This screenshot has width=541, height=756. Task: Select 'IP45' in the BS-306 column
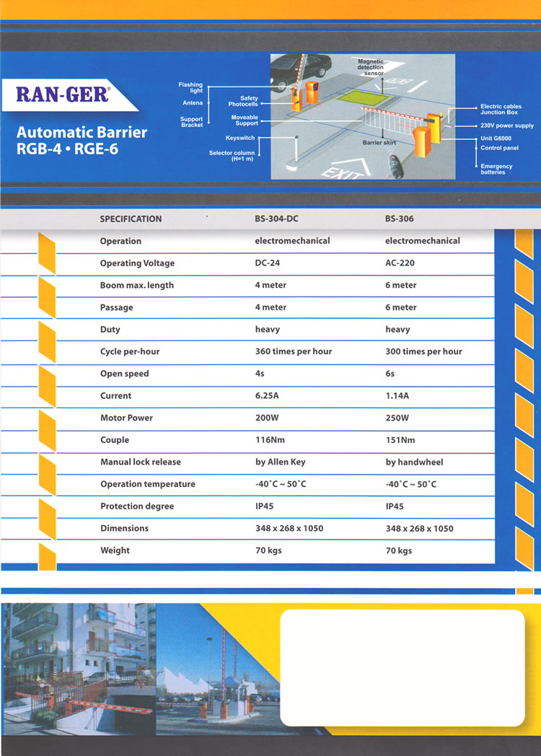[x=395, y=506]
